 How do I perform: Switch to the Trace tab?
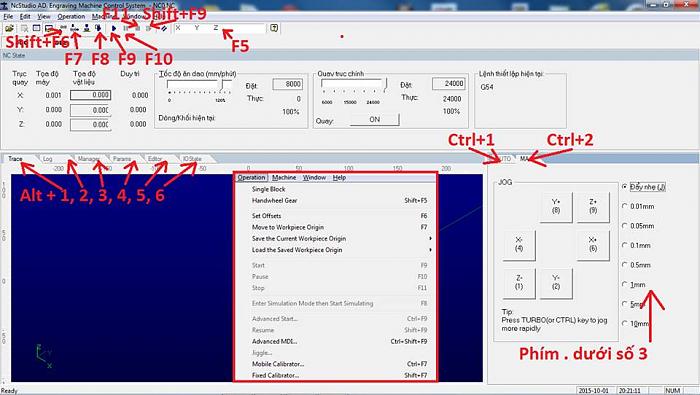(x=15, y=159)
